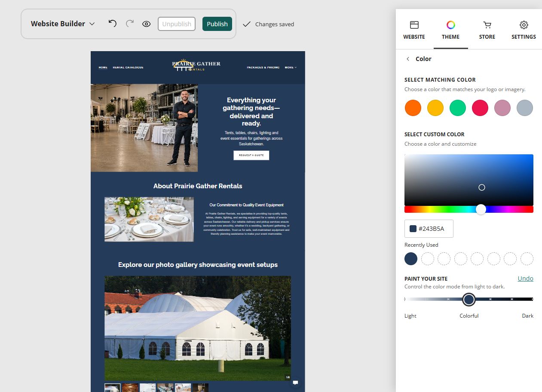Click the hex color input field #243B5A

click(429, 229)
